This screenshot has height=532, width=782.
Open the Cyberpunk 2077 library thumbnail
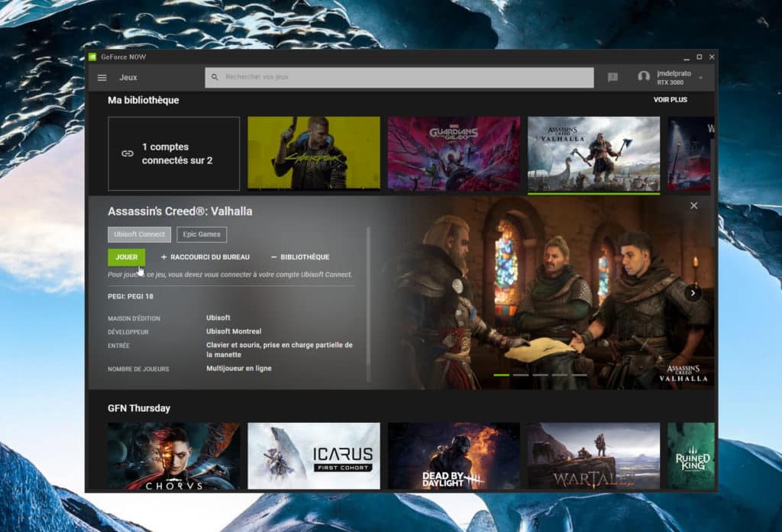coord(314,153)
